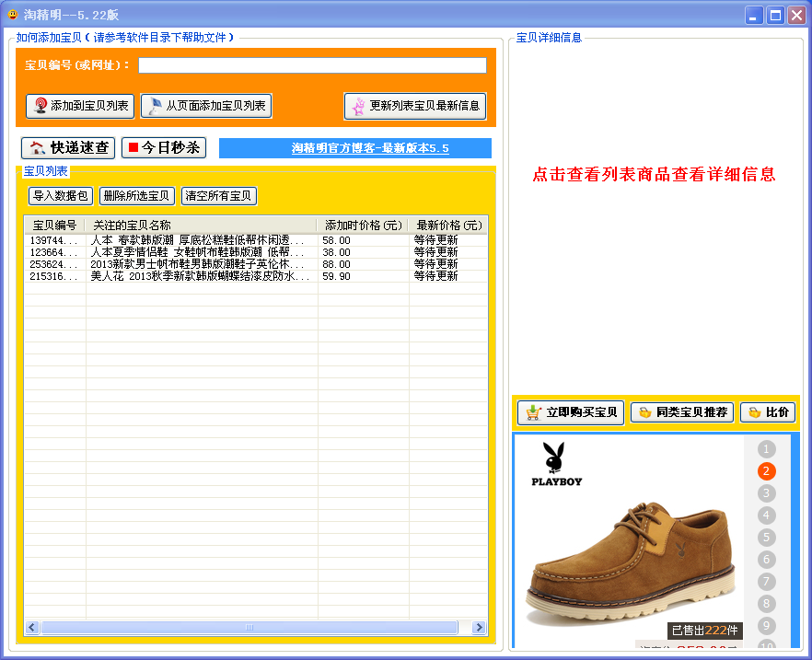Open 快递速查 express lookup
This screenshot has height=660, width=812.
pos(68,148)
